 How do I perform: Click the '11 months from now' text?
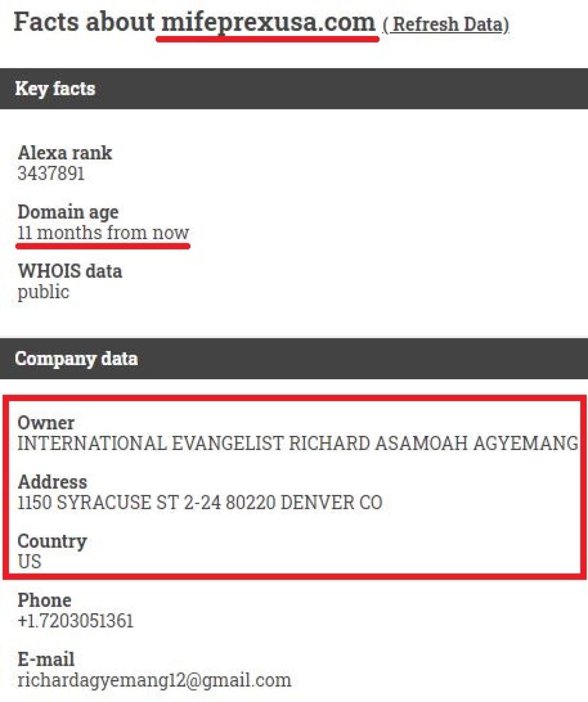[x=103, y=233]
